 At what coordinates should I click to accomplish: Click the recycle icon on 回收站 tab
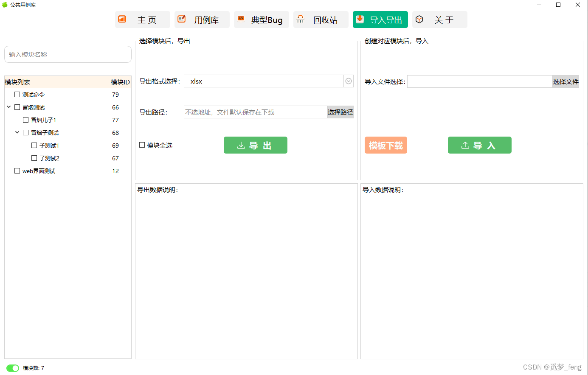(x=301, y=19)
